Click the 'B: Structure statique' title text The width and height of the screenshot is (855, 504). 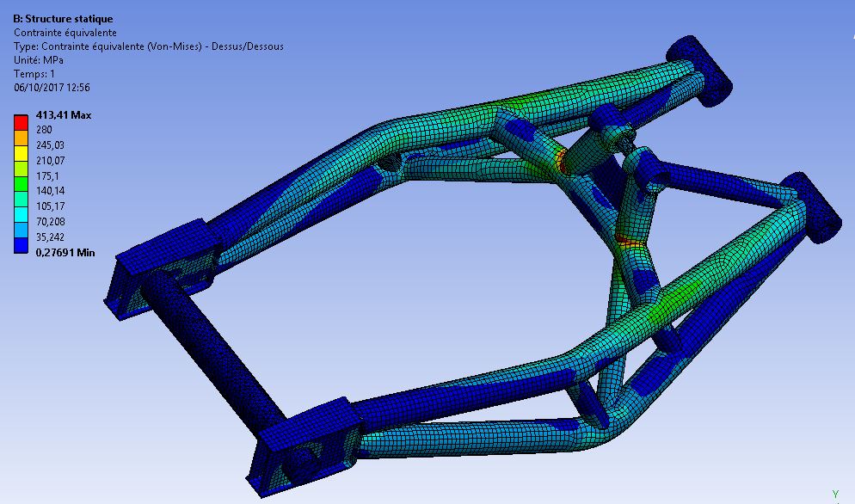(x=63, y=19)
